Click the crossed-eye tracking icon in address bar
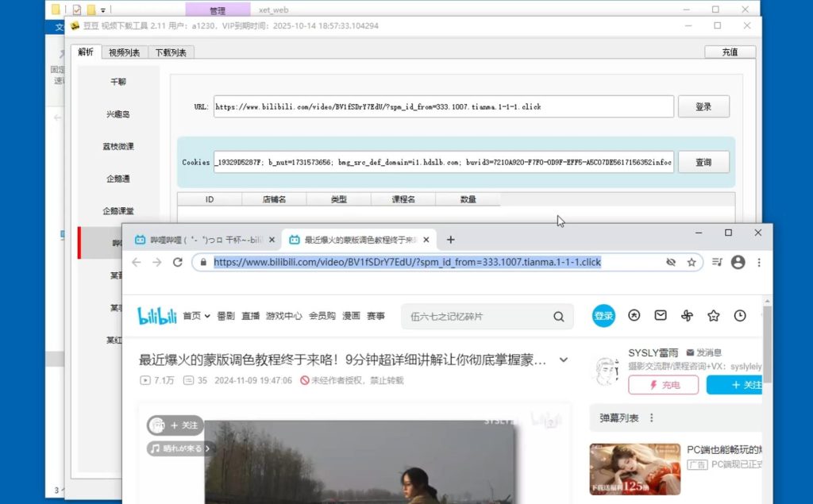This screenshot has height=504, width=813. coord(671,263)
